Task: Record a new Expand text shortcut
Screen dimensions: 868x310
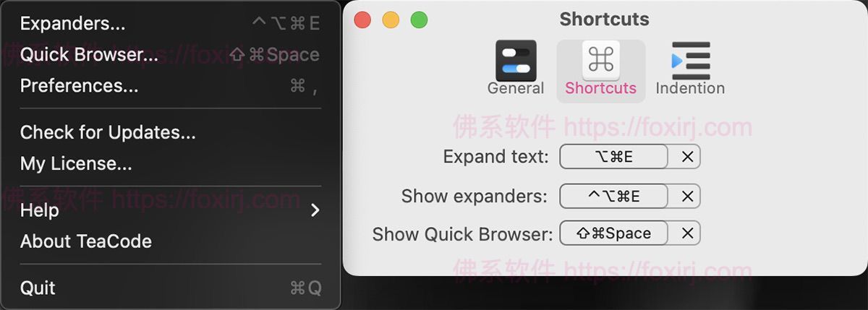Action: 613,157
